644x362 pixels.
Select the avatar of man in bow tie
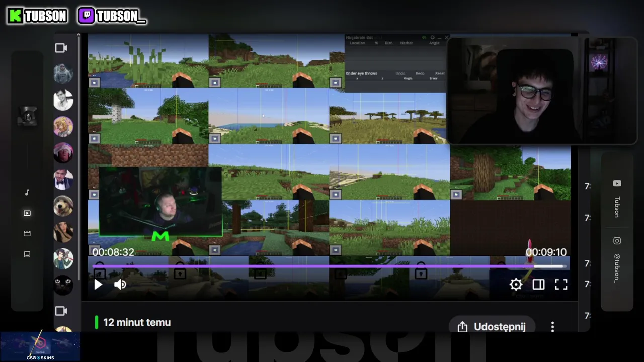pyautogui.click(x=63, y=179)
